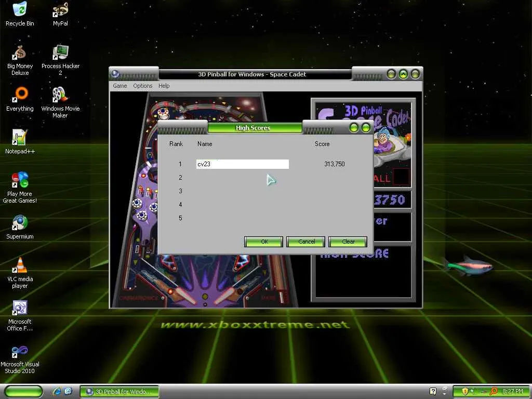This screenshot has width=532, height=399.
Task: Click the Score column header
Action: coord(322,144)
